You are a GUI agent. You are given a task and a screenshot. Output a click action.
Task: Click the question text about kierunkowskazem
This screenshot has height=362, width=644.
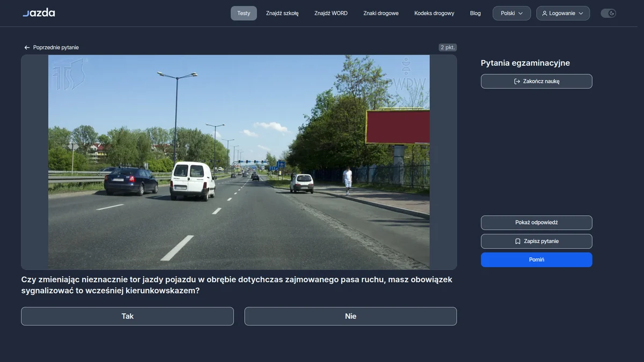click(x=237, y=285)
